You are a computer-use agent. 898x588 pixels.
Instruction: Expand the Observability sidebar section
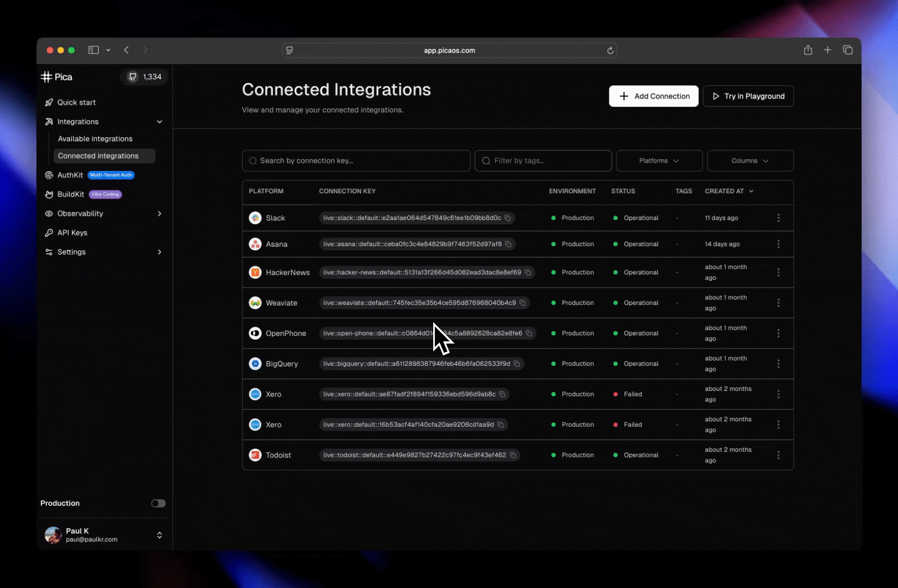pyautogui.click(x=160, y=213)
